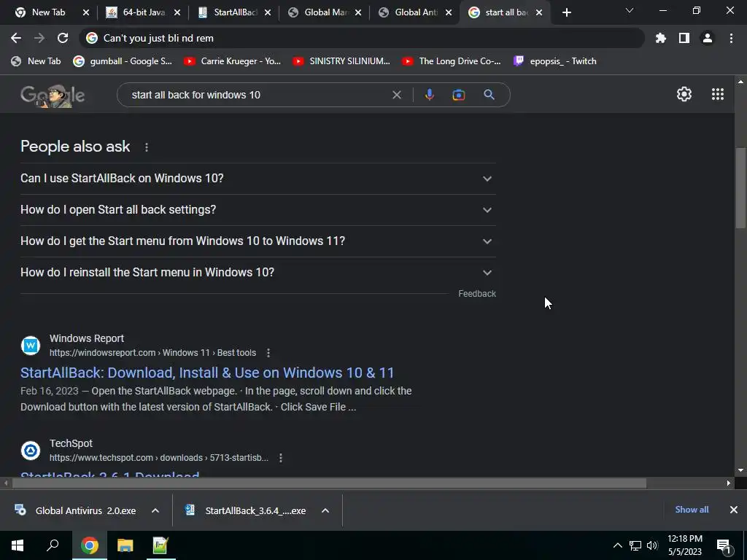
Task: Open StartAllBack_3.6.4 download options arrow
Action: [325, 510]
